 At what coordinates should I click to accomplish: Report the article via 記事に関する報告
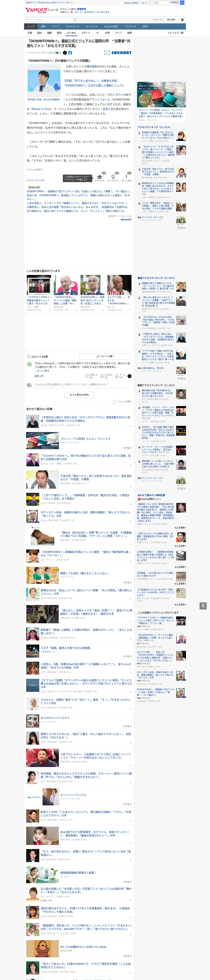tap(35, 180)
